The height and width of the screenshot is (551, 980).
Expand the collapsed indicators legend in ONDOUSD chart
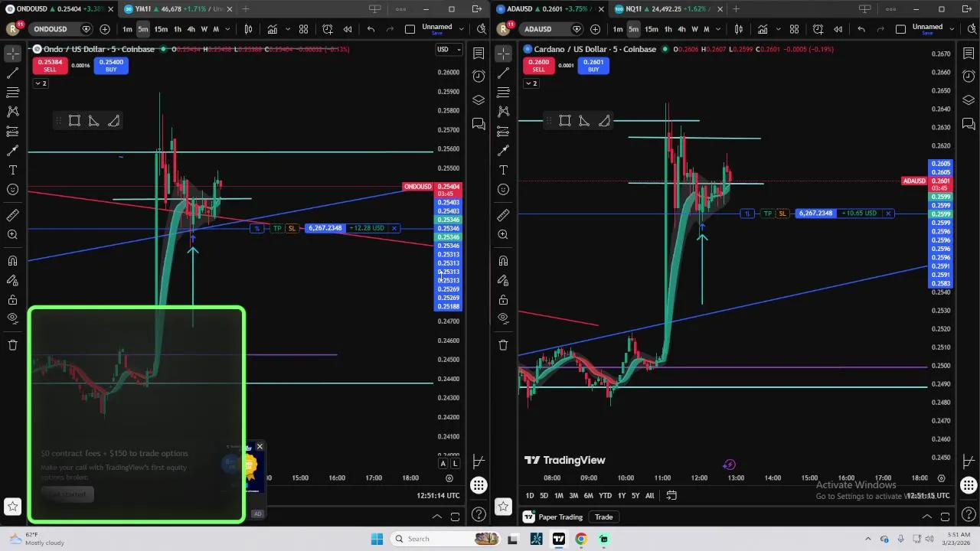tap(41, 83)
